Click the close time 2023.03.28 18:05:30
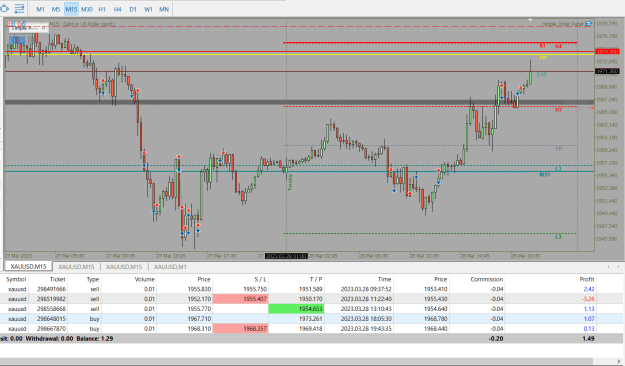 pos(366,319)
